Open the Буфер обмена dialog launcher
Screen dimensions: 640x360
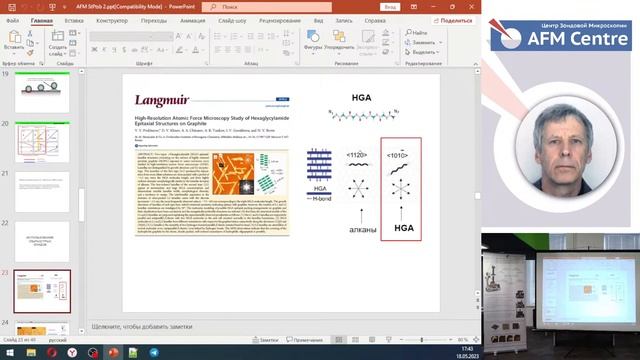[x=41, y=64]
